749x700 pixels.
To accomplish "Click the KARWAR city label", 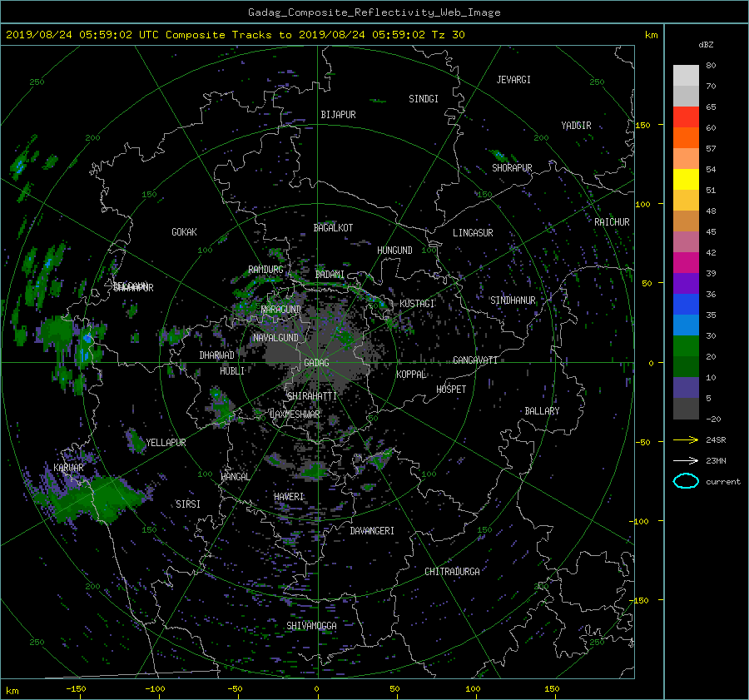I will [68, 468].
